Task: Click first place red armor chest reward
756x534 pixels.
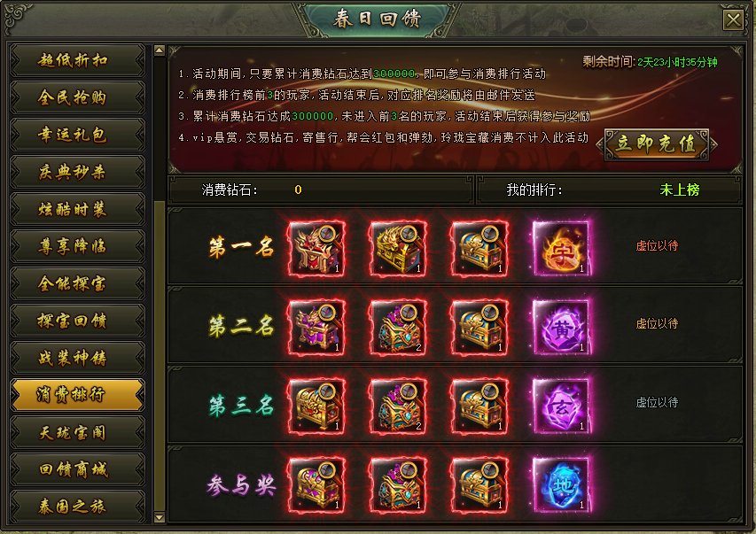Action: click(316, 249)
